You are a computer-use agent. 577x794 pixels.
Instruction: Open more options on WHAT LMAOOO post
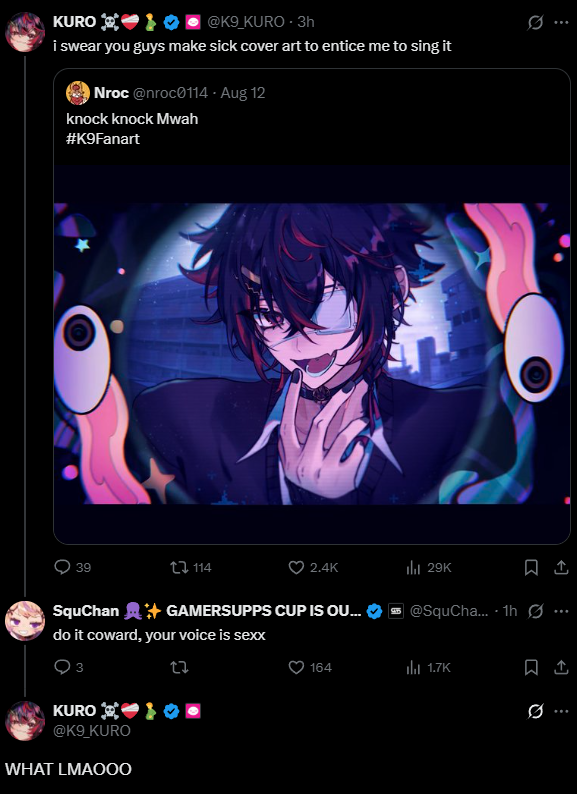[x=561, y=711]
